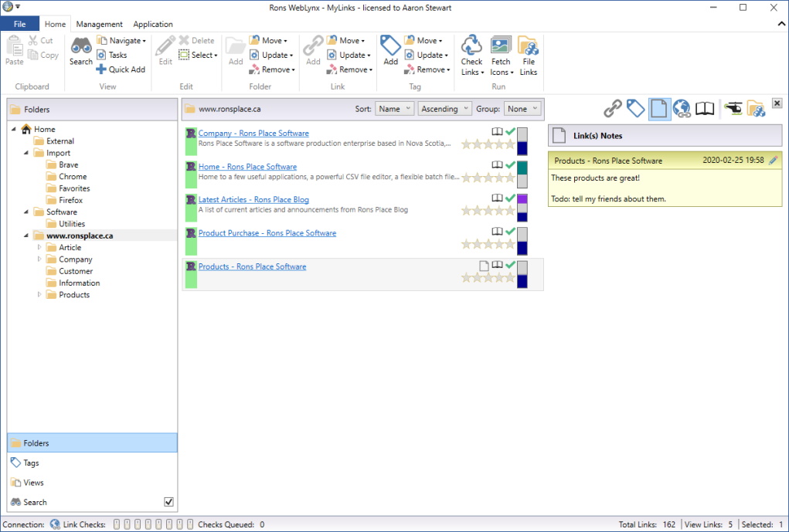Open the Navigate dropdown

(x=121, y=40)
